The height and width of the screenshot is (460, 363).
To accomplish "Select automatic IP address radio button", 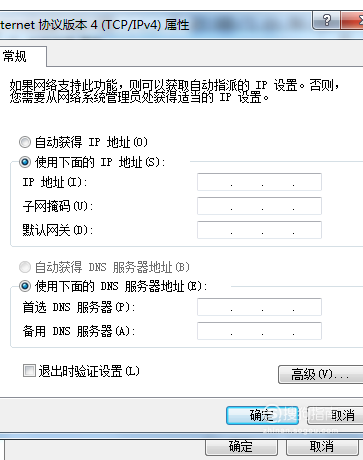I will pos(25,142).
